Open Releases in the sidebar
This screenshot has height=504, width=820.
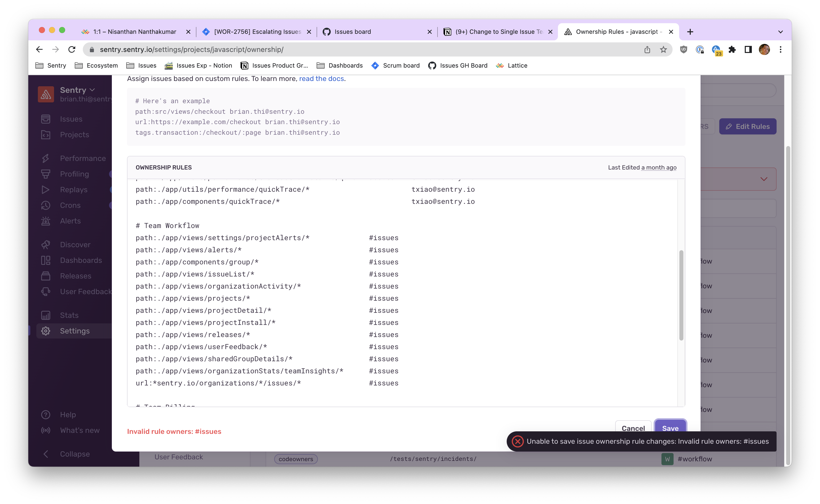click(x=75, y=276)
